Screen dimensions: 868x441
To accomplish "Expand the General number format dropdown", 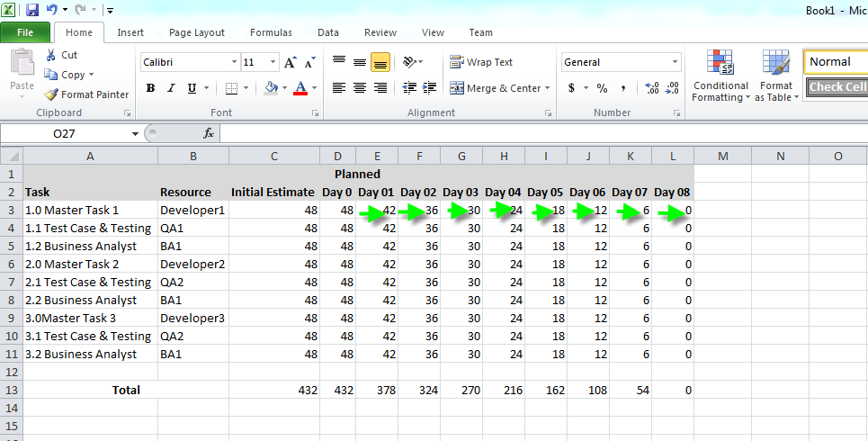I will click(675, 62).
